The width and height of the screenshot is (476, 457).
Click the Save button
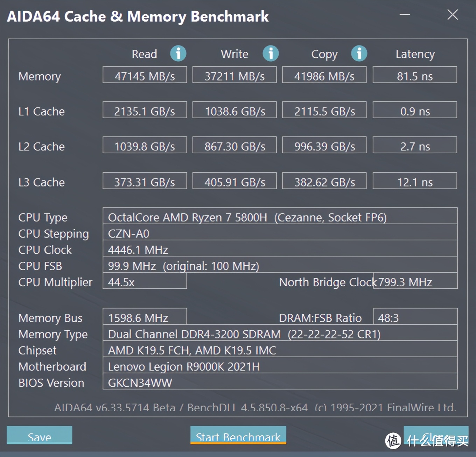(40, 435)
